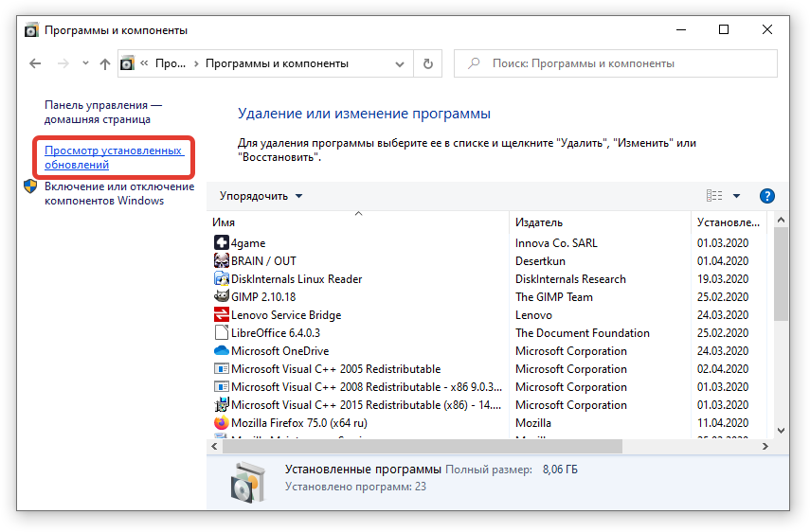Select the GIMP 2.10.18 icon
810x532 pixels.
[221, 295]
